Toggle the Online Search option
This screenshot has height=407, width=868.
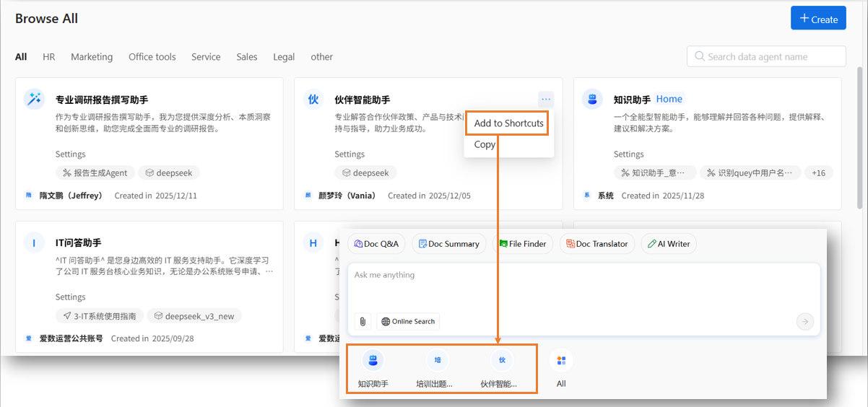(408, 321)
